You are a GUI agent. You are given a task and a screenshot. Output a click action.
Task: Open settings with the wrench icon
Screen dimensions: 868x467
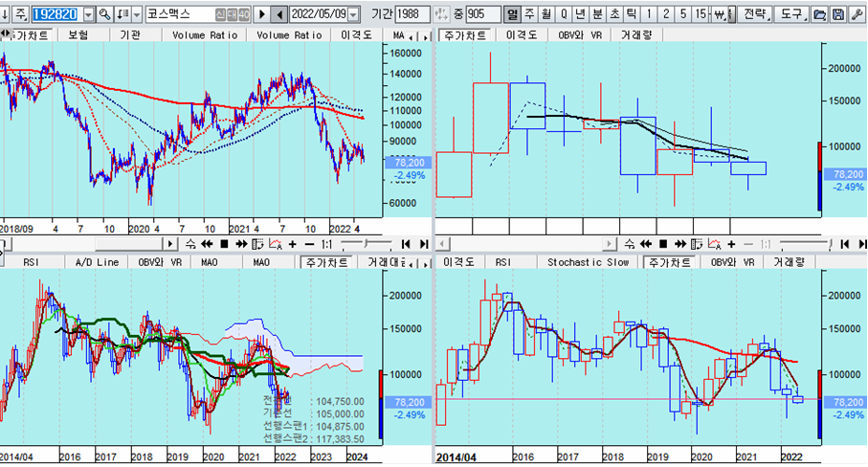856,14
